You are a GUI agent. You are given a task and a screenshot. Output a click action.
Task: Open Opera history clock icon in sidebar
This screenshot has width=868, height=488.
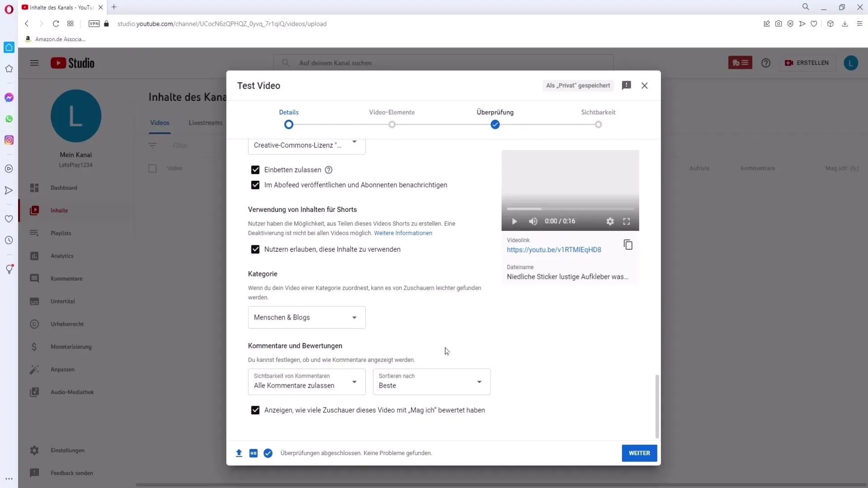9,240
